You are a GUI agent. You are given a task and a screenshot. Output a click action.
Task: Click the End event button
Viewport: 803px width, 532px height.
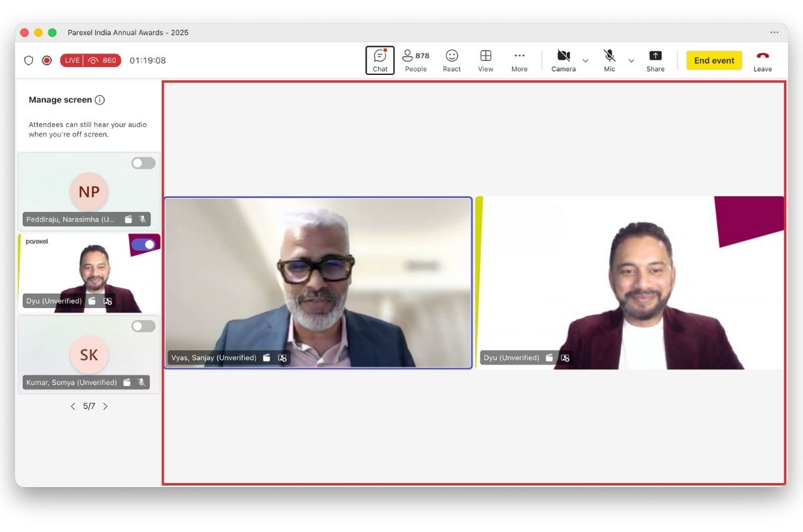tap(714, 60)
